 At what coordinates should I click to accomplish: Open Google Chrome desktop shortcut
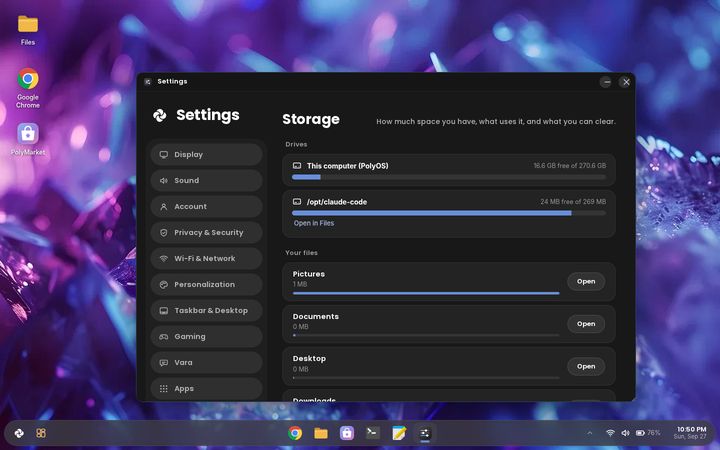point(28,88)
